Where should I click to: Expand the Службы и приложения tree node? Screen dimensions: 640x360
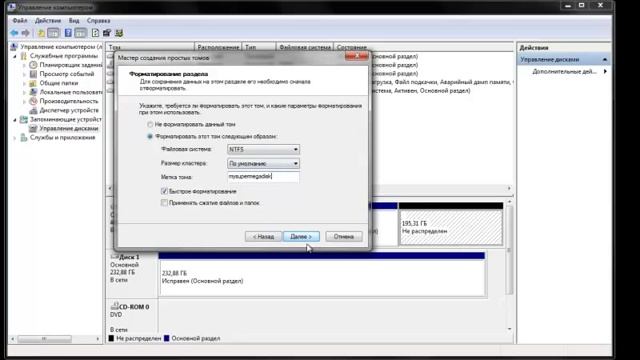pyautogui.click(x=15, y=138)
